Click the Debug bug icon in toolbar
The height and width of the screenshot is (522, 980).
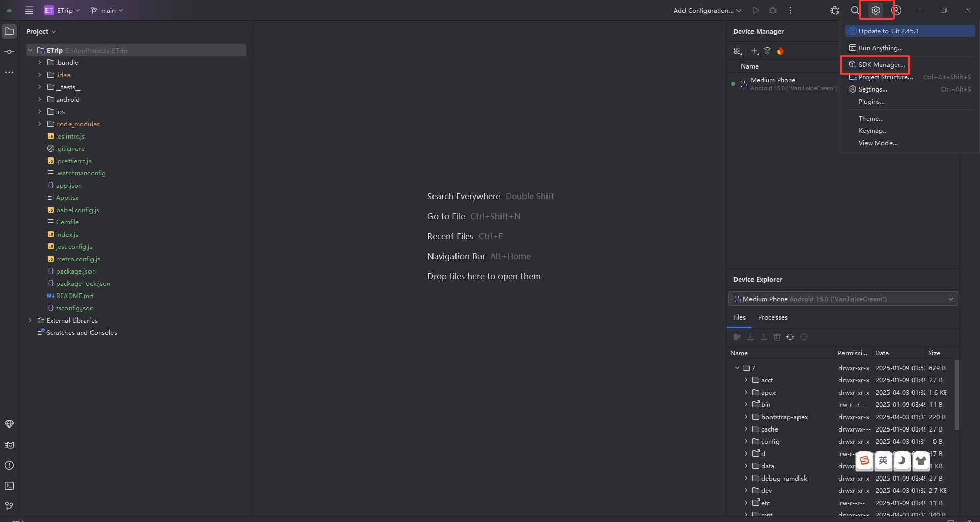(773, 10)
